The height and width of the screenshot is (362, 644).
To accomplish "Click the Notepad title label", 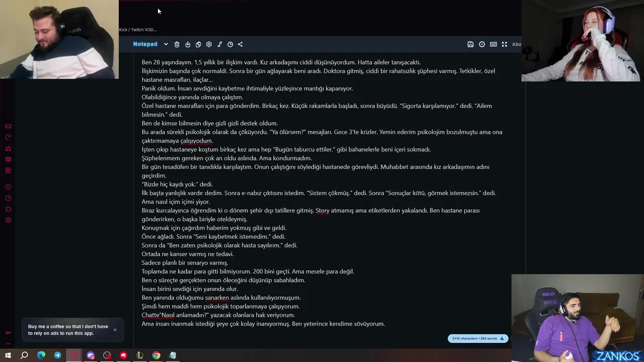I will pyautogui.click(x=145, y=44).
